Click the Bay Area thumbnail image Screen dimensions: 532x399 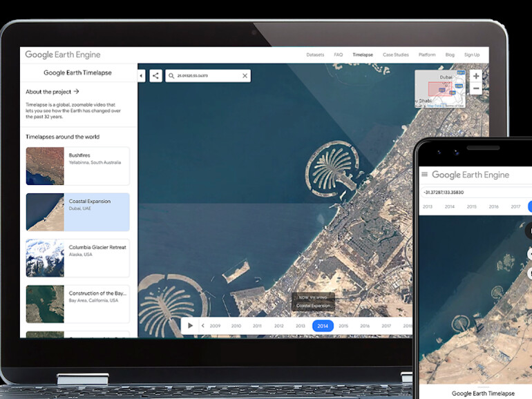click(45, 304)
